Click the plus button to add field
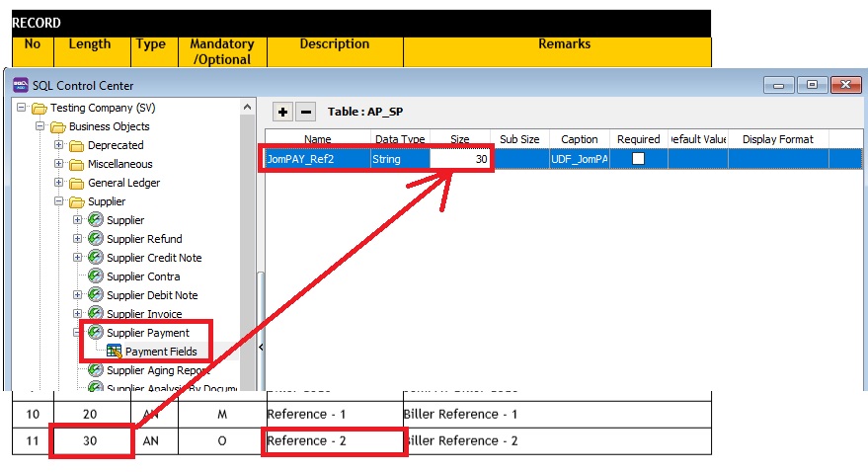 (x=283, y=112)
